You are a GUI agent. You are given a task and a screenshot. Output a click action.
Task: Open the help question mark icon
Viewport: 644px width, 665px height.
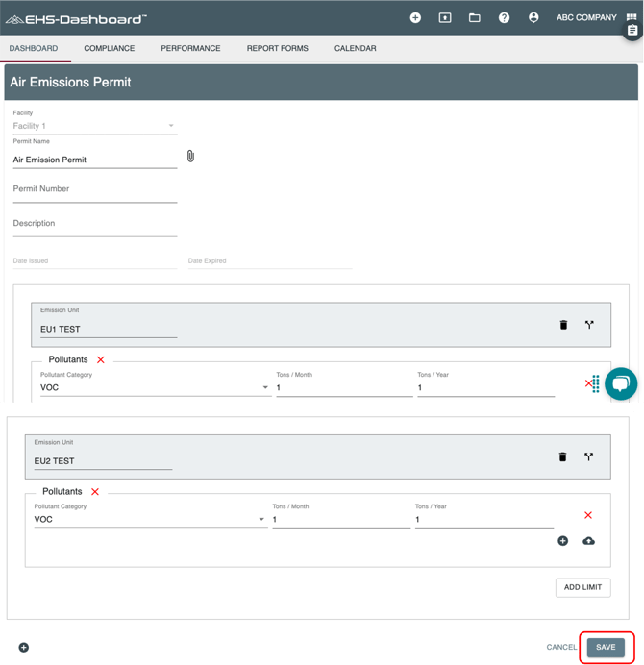pos(504,17)
